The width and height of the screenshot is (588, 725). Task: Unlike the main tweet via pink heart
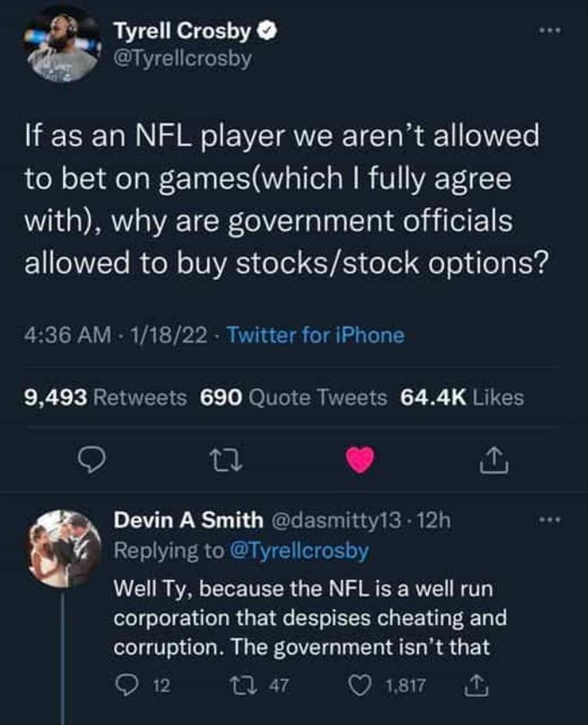point(360,460)
